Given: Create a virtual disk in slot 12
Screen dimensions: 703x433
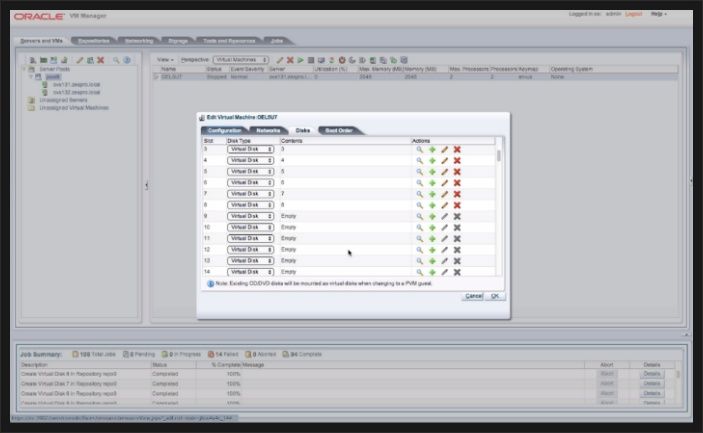Looking at the screenshot, I should pyautogui.click(x=432, y=250).
